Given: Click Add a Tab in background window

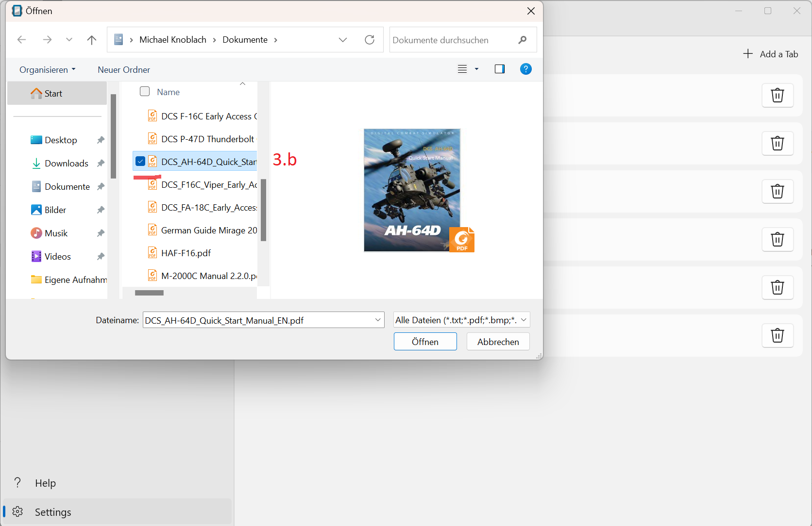Looking at the screenshot, I should (771, 54).
